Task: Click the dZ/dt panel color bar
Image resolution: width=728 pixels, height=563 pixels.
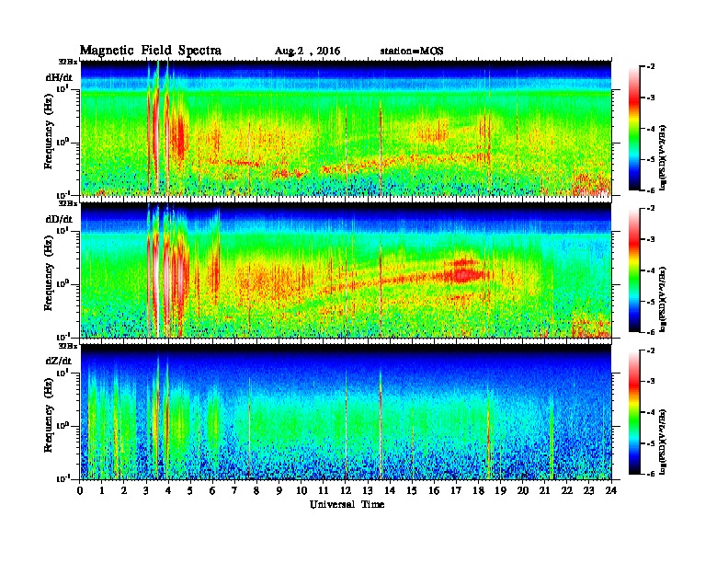Action: point(633,412)
